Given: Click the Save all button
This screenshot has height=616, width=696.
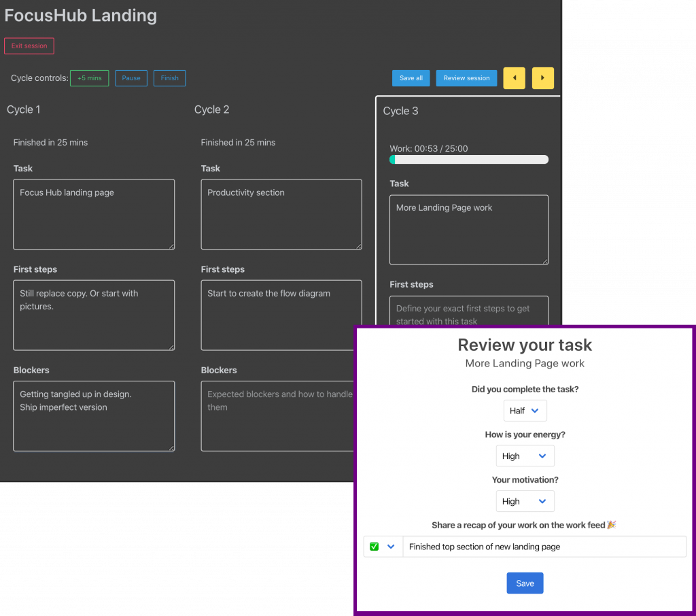Looking at the screenshot, I should (411, 78).
